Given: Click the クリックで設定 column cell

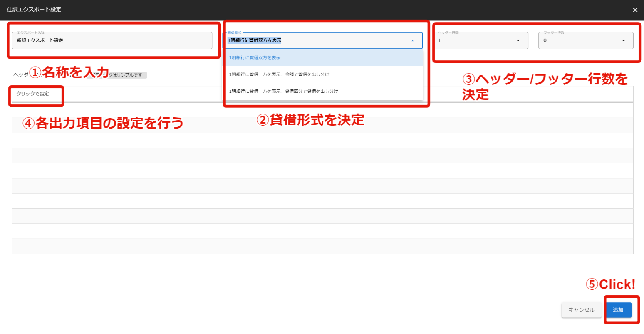Looking at the screenshot, I should pos(33,94).
